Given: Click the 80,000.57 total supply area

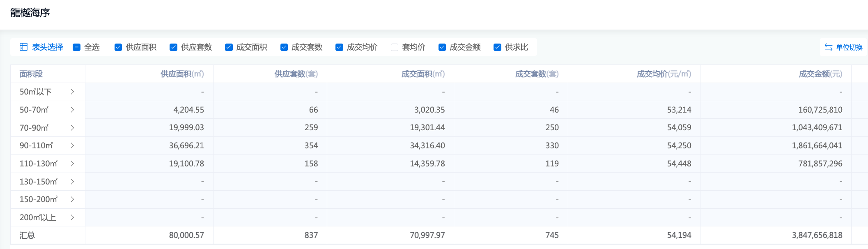Looking at the screenshot, I should click(x=186, y=235).
